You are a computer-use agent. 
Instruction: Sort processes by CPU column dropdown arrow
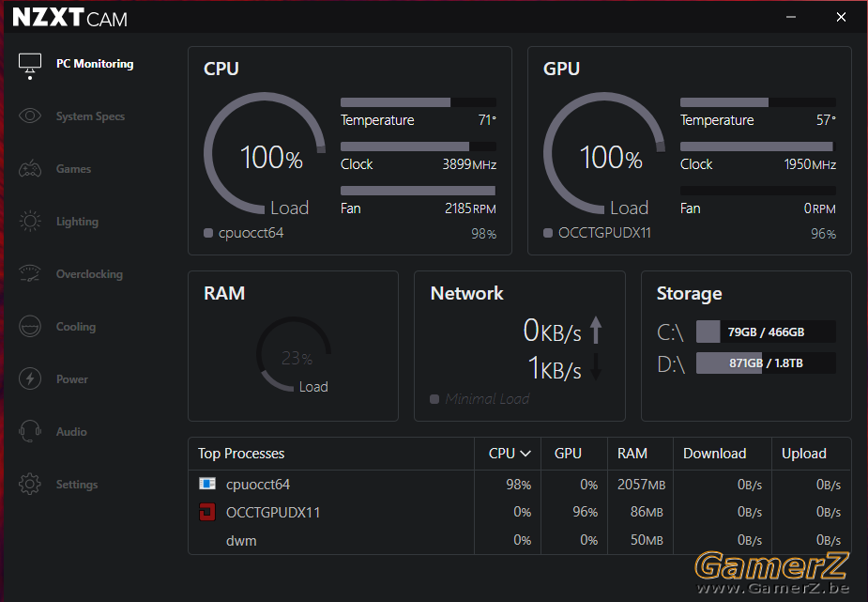coord(525,454)
